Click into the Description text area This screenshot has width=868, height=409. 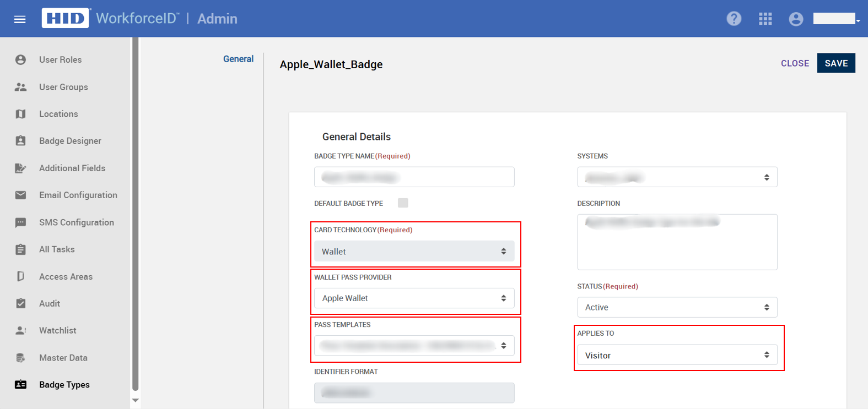click(677, 248)
